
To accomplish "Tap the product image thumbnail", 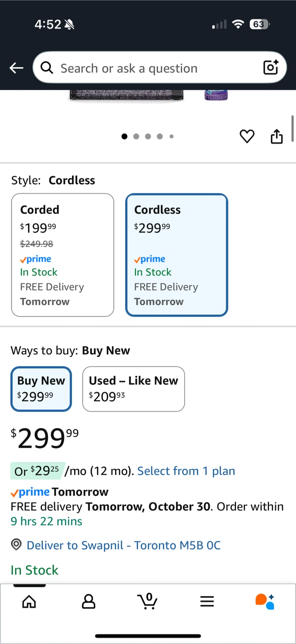I will pos(126,95).
